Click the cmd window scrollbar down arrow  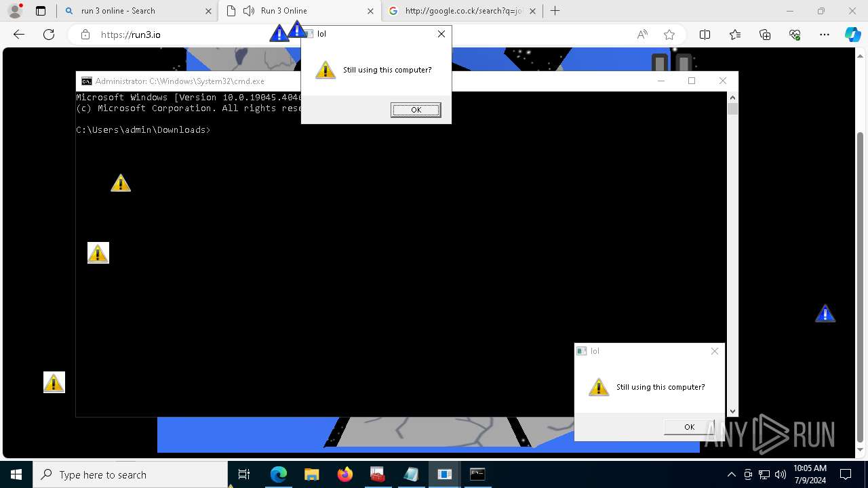732,411
